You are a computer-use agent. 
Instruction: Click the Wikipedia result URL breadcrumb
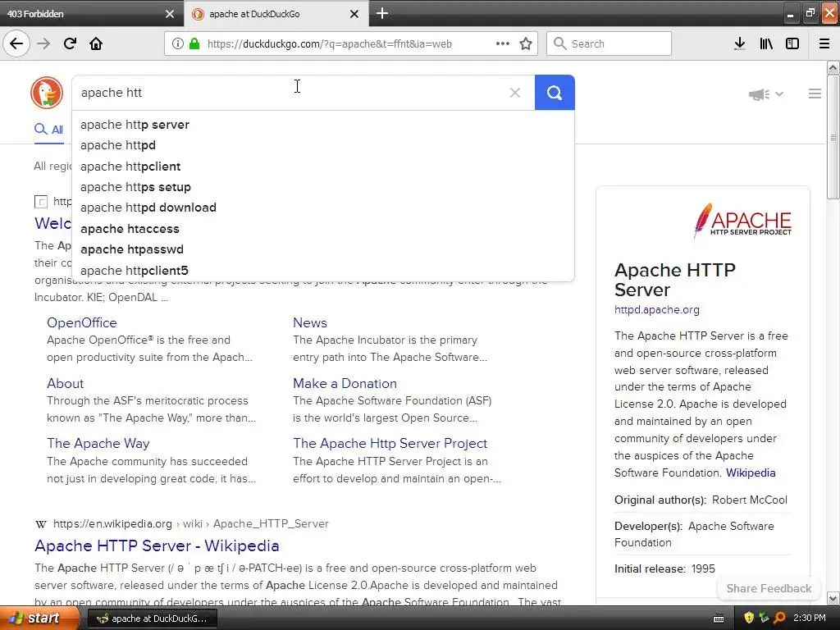(x=190, y=524)
